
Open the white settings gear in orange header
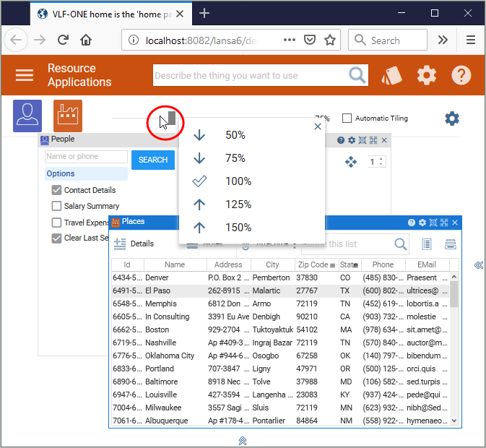[x=427, y=75]
